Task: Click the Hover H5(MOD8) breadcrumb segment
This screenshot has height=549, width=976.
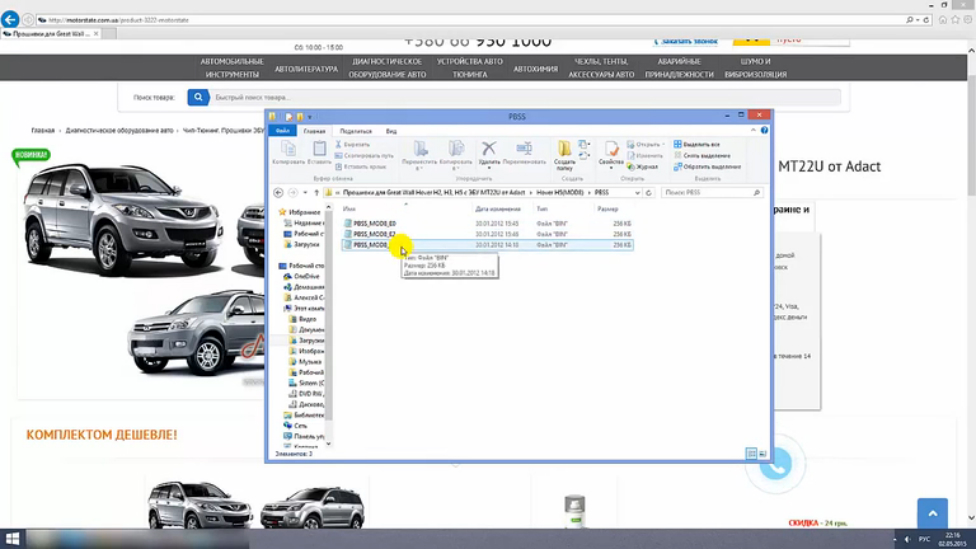Action: [x=560, y=193]
